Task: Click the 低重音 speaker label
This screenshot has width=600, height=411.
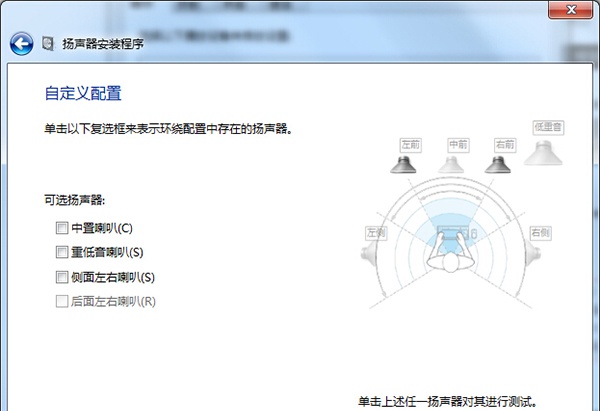Action: pyautogui.click(x=548, y=127)
